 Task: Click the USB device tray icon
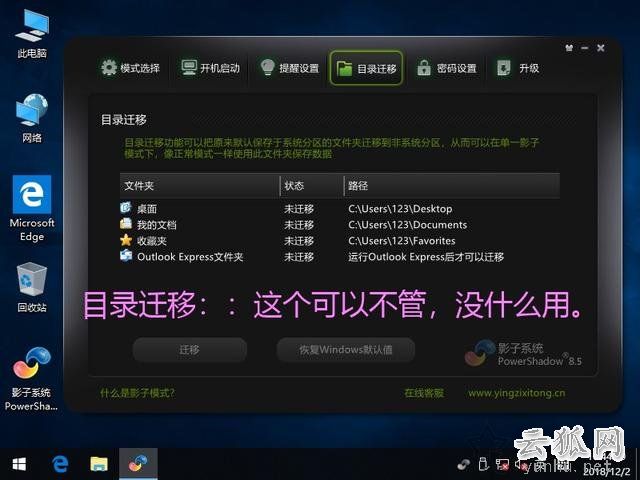click(x=483, y=464)
